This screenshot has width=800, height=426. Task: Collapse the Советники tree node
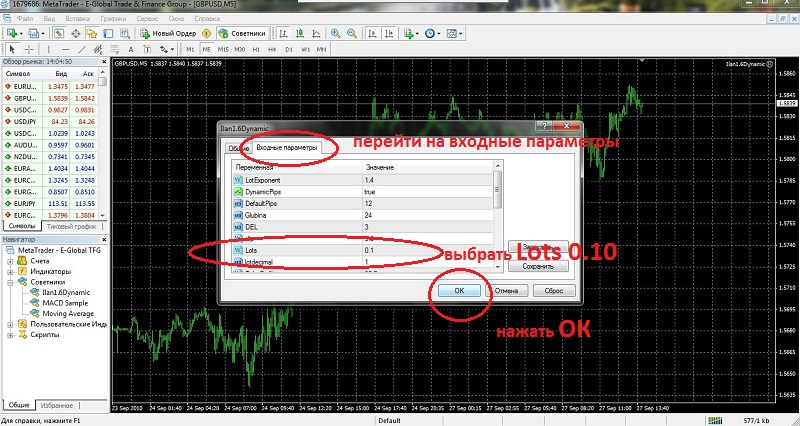(x=10, y=282)
